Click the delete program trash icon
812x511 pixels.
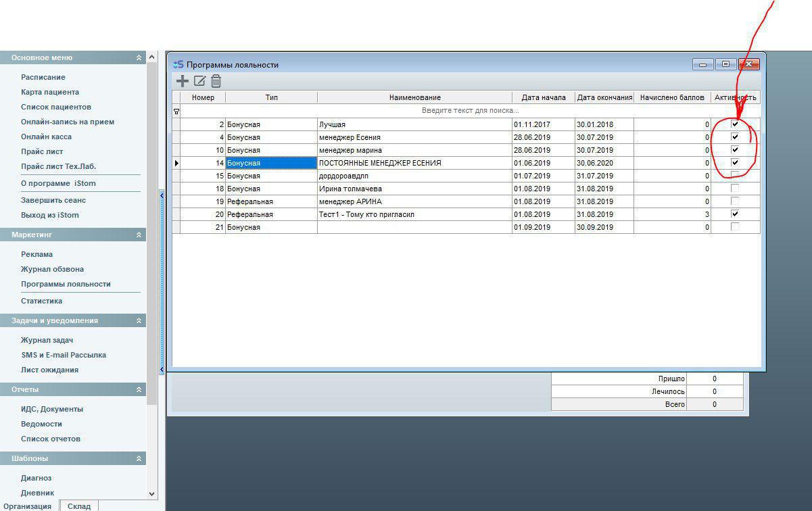[216, 81]
